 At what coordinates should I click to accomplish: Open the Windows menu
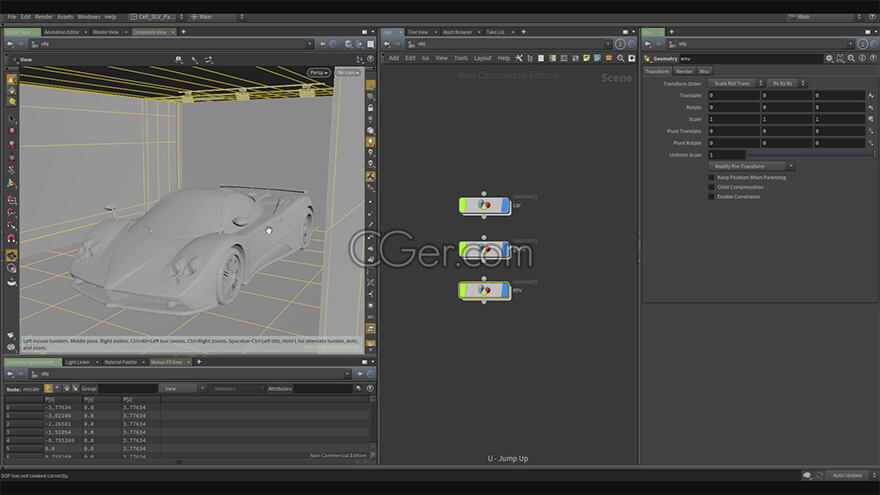coord(89,17)
